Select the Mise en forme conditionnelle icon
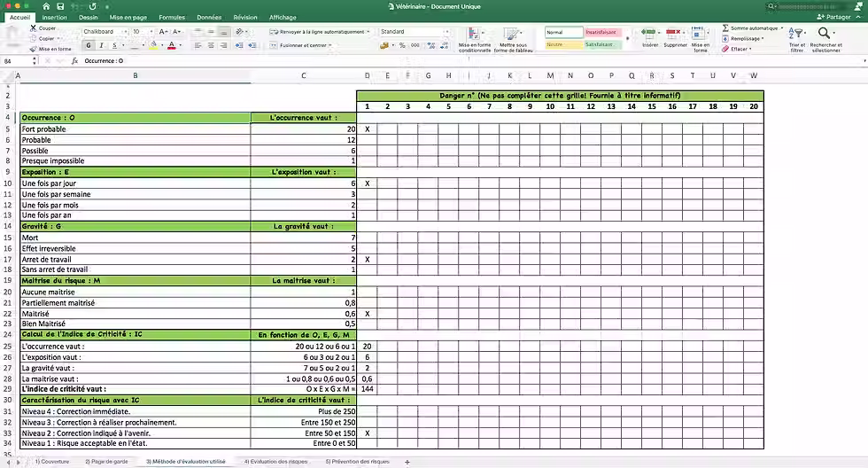 click(474, 34)
